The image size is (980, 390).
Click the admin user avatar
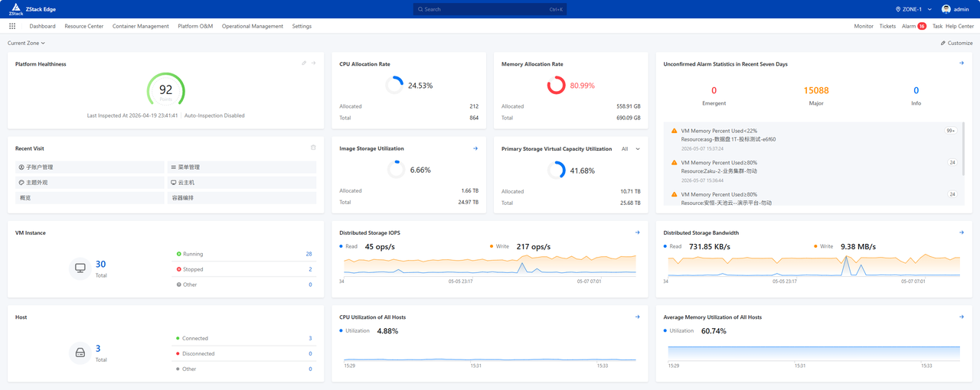pos(946,9)
